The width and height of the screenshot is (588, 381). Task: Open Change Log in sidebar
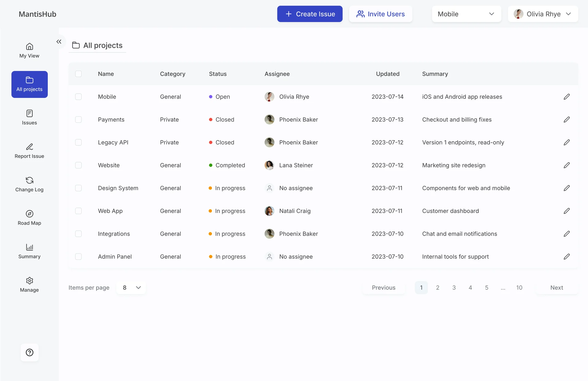29,185
